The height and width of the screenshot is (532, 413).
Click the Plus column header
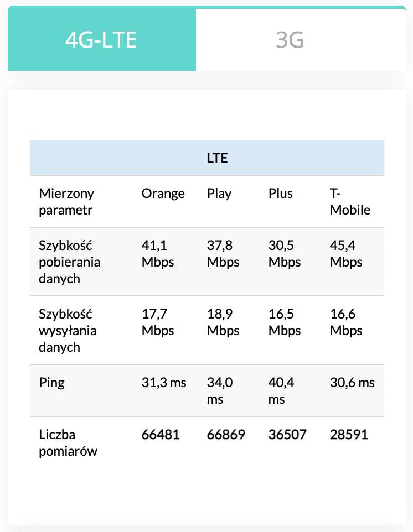point(281,194)
